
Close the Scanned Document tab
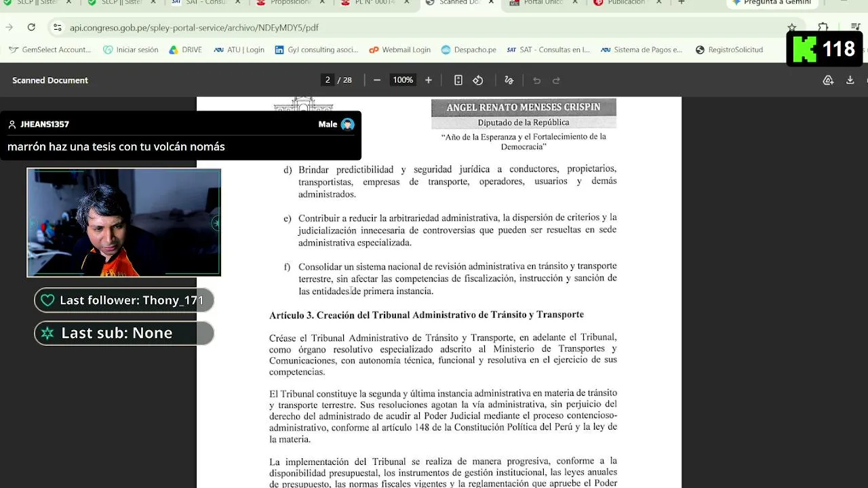pos(490,3)
